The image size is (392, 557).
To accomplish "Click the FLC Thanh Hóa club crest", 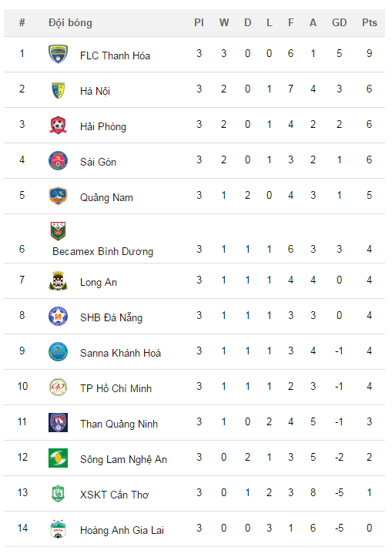I will 58,54.
